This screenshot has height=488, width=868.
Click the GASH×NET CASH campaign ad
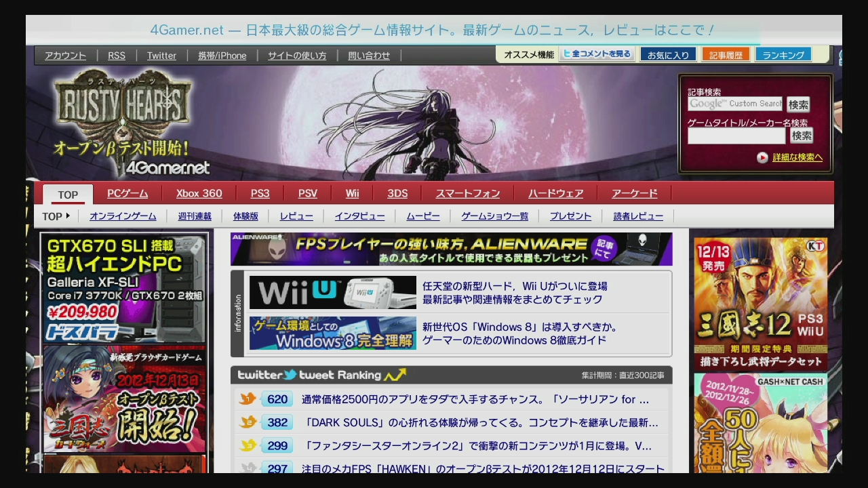tap(761, 424)
